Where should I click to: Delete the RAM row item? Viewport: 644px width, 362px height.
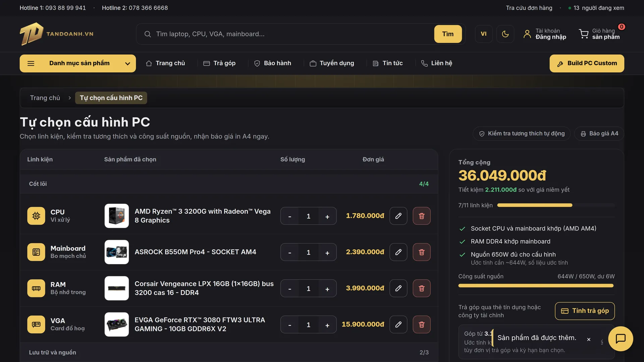click(422, 288)
